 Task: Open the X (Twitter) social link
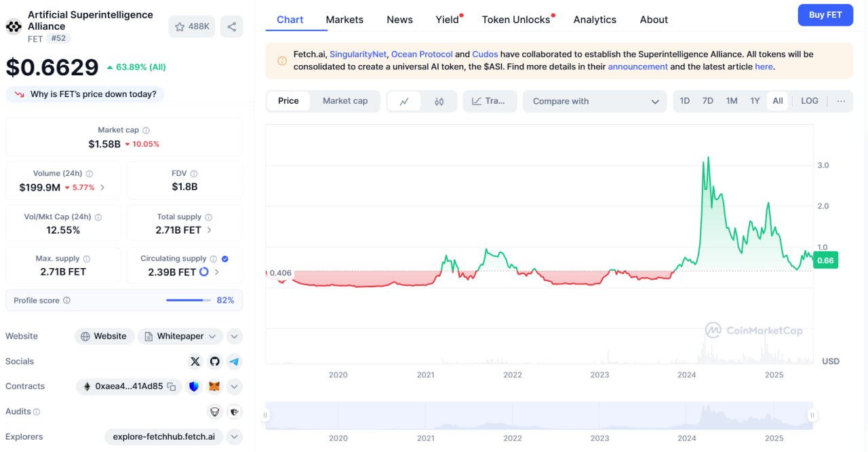[x=195, y=361]
